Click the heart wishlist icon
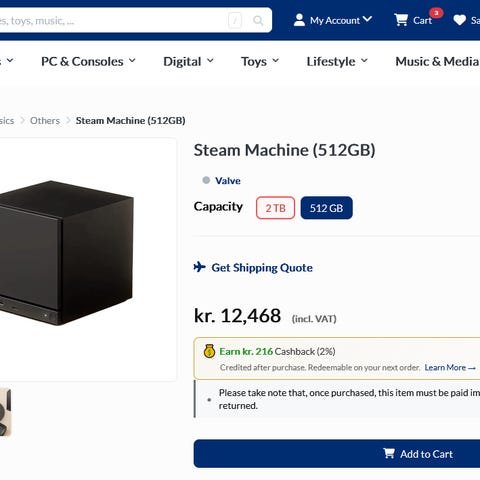Image resolution: width=480 pixels, height=480 pixels. pyautogui.click(x=460, y=20)
